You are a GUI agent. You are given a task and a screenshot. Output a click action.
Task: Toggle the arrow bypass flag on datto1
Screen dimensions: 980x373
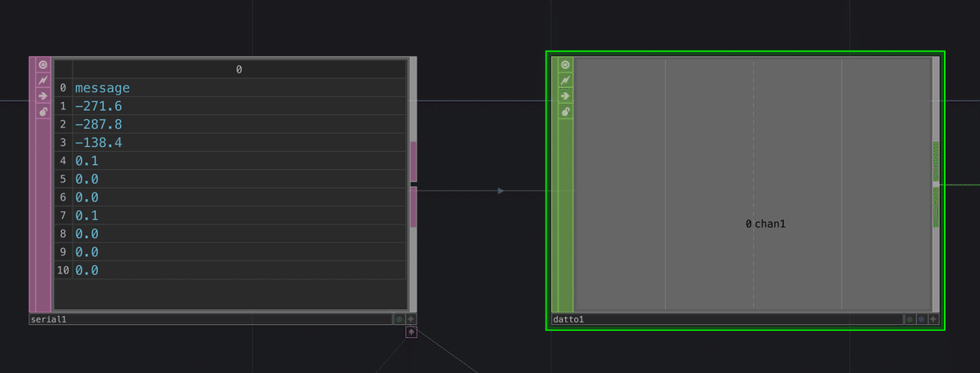click(565, 95)
